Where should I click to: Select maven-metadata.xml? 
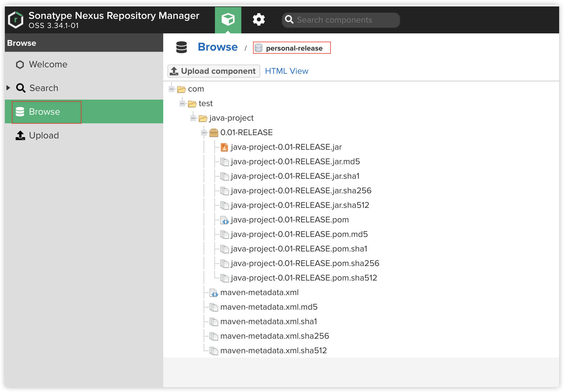259,292
